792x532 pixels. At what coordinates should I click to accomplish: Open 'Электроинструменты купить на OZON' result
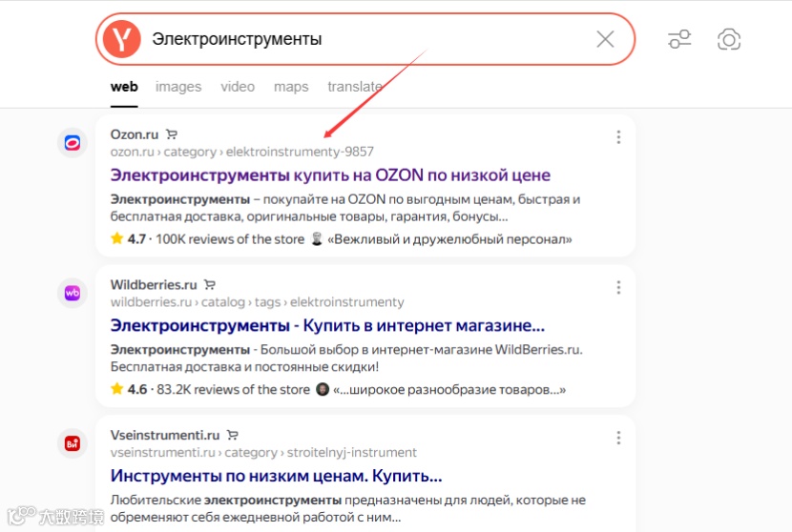coord(330,175)
